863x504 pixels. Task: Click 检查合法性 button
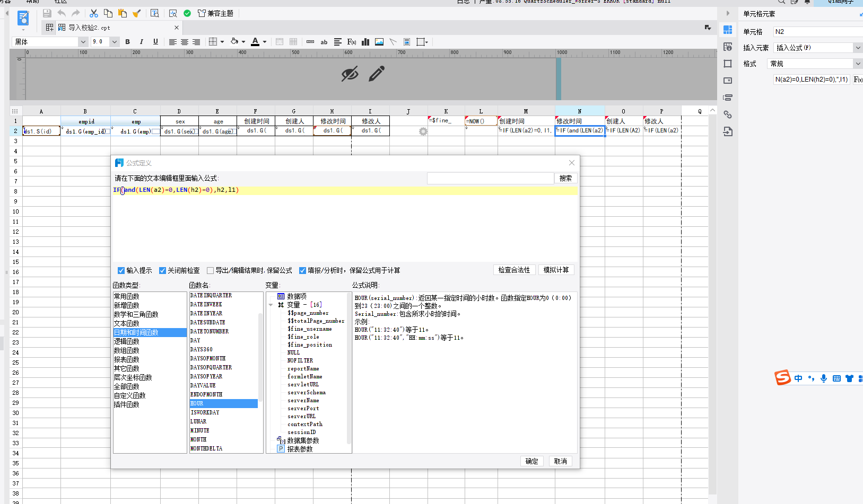click(x=514, y=270)
